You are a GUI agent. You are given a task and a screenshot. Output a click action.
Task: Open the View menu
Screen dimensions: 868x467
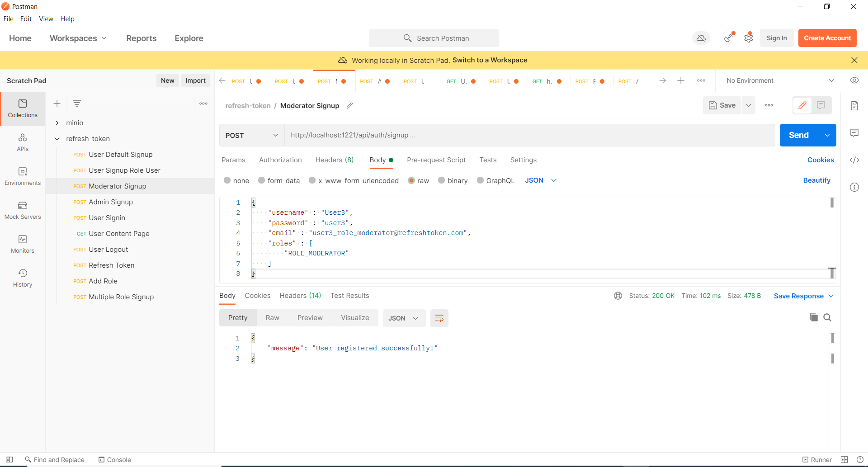coord(46,19)
